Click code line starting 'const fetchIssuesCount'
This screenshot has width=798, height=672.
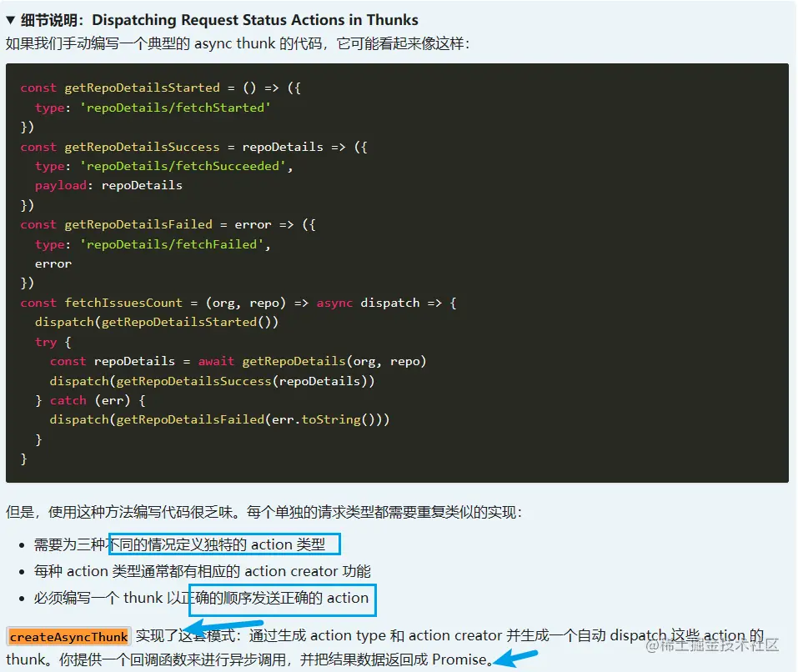(238, 303)
